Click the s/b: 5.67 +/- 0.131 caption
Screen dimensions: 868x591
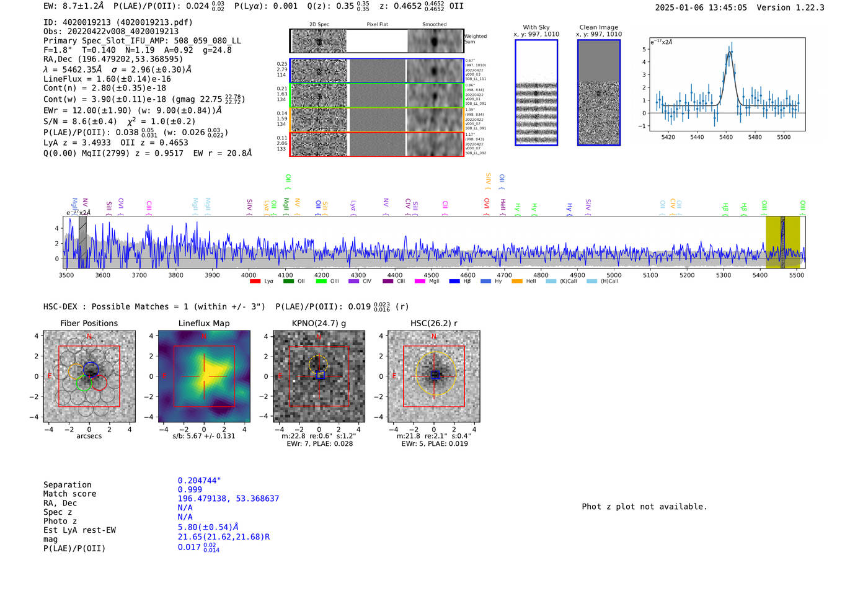pos(204,436)
